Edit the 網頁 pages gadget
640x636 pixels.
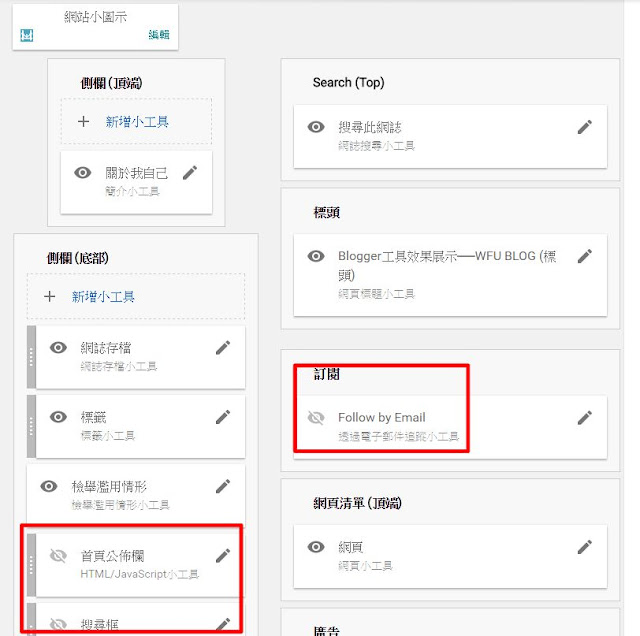584,547
